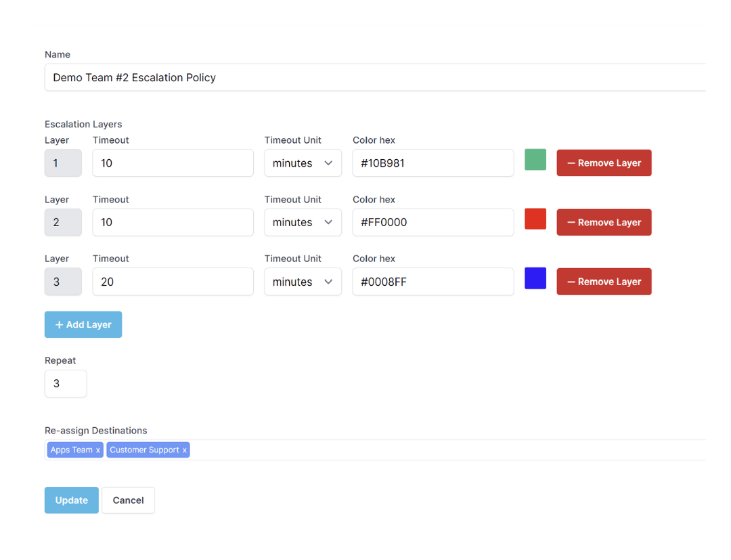
Task: Click the Repeat count input
Action: (65, 383)
